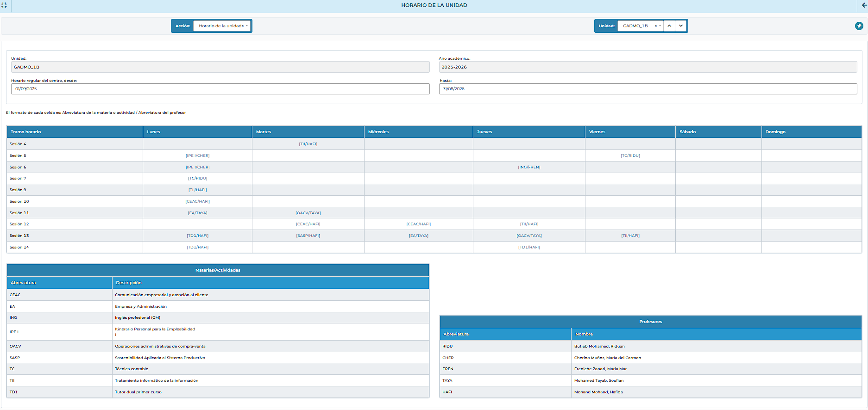Screen dimensions: 868x410
Task: Clear the Acción selection with x
Action: [x=243, y=26]
